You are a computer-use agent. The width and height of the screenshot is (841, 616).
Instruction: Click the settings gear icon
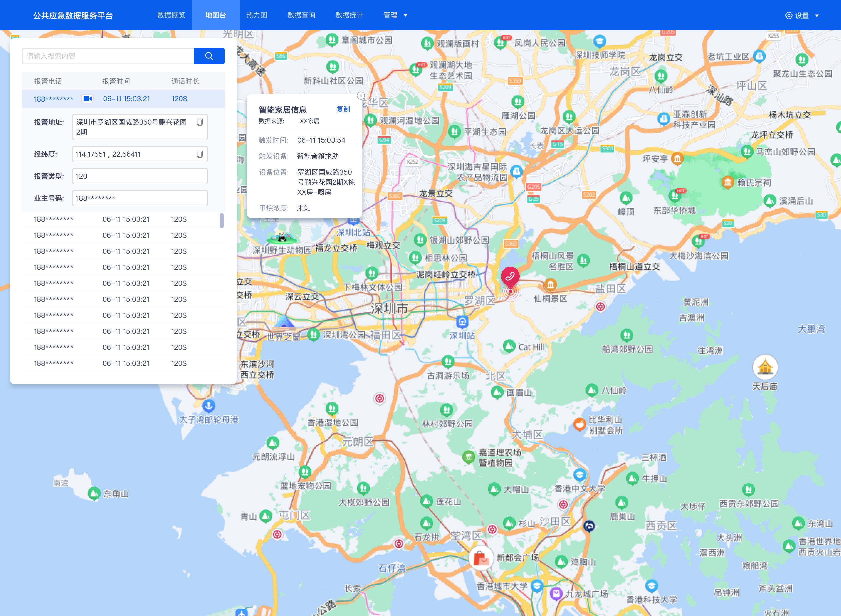click(788, 16)
